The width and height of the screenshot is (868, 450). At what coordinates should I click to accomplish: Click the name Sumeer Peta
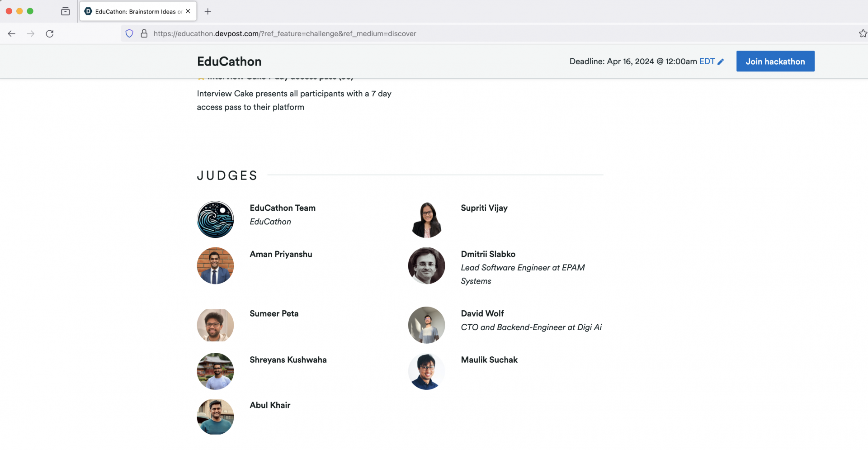(x=274, y=314)
